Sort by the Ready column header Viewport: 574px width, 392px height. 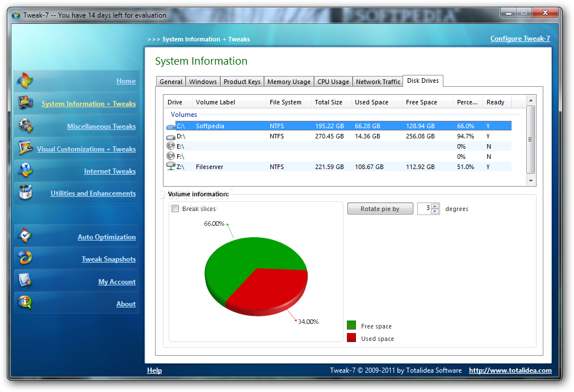pyautogui.click(x=497, y=102)
